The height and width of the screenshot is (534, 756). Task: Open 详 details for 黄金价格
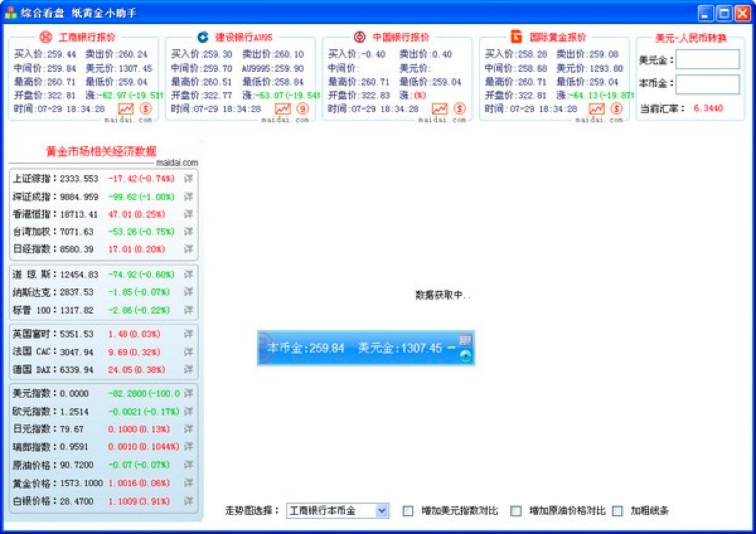[188, 483]
